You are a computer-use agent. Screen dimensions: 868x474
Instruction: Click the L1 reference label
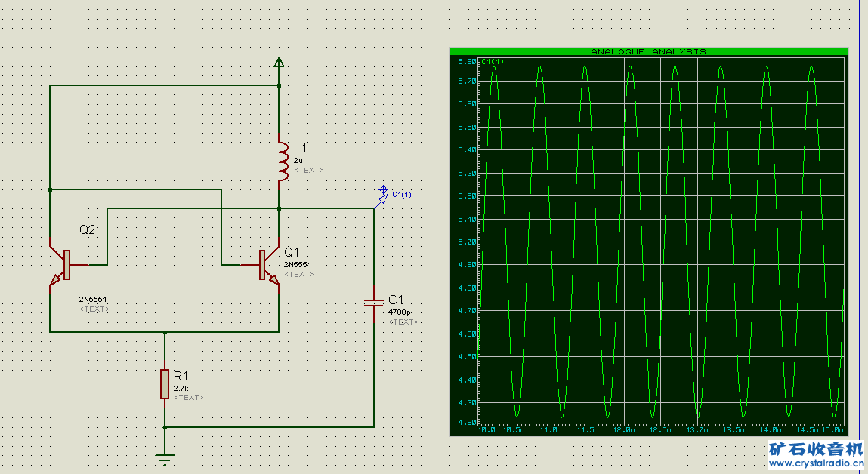tap(300, 148)
